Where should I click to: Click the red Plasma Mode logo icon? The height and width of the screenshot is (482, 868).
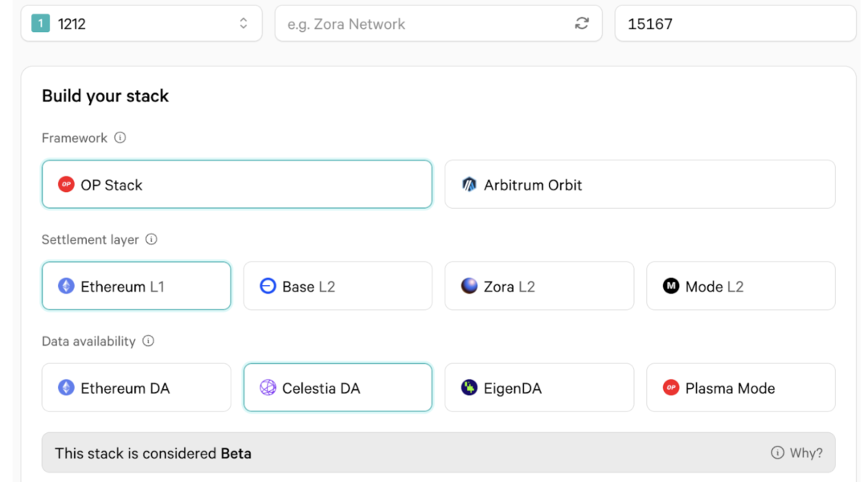tap(671, 387)
